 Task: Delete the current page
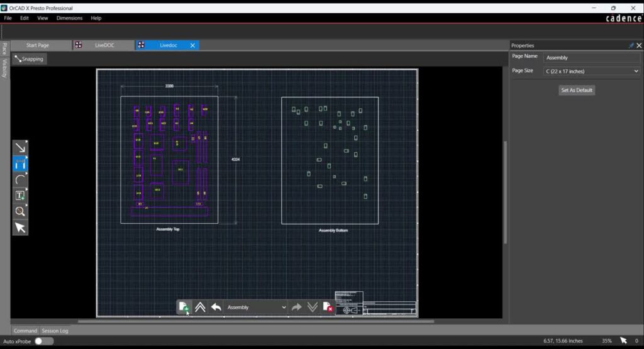[328, 307]
